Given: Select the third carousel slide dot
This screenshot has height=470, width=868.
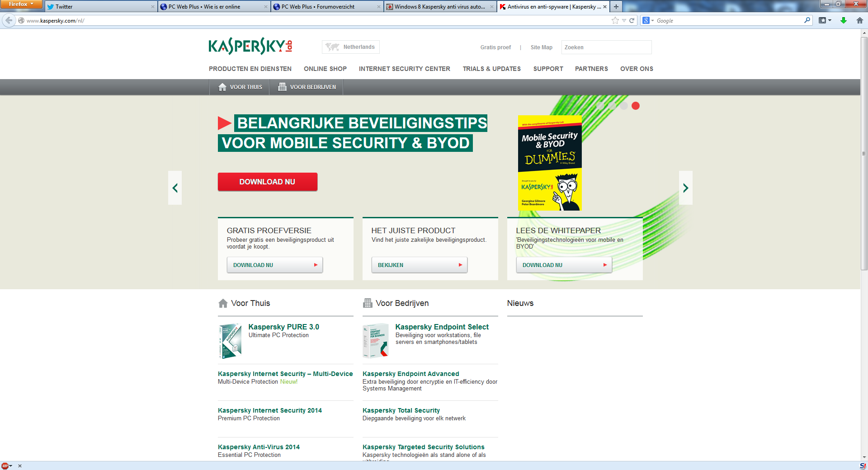Looking at the screenshot, I should 623,106.
